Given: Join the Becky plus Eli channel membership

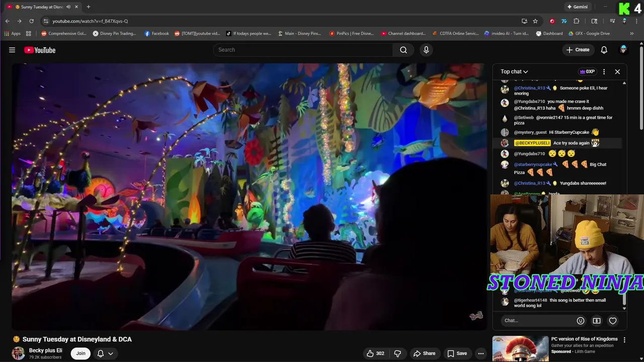Looking at the screenshot, I should click(80, 353).
